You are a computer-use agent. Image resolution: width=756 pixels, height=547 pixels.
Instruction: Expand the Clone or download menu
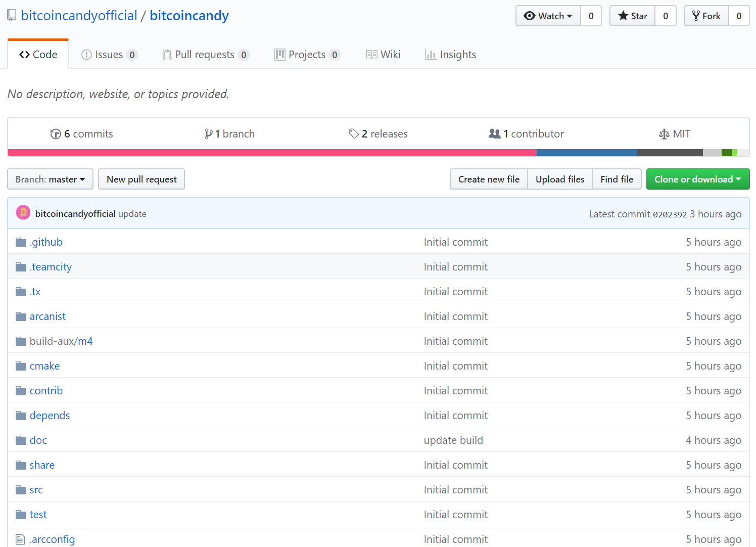click(x=698, y=179)
